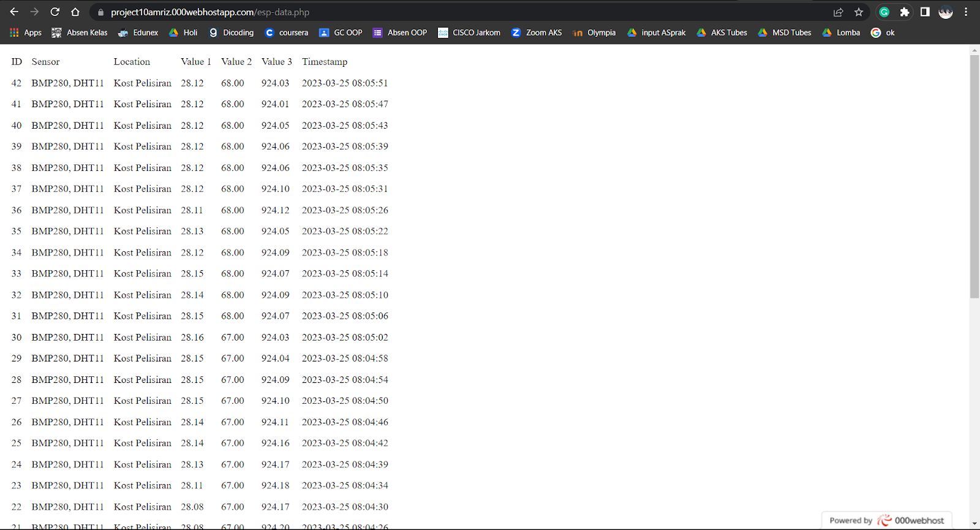Open MSD Tubes bookmark

pyautogui.click(x=785, y=32)
